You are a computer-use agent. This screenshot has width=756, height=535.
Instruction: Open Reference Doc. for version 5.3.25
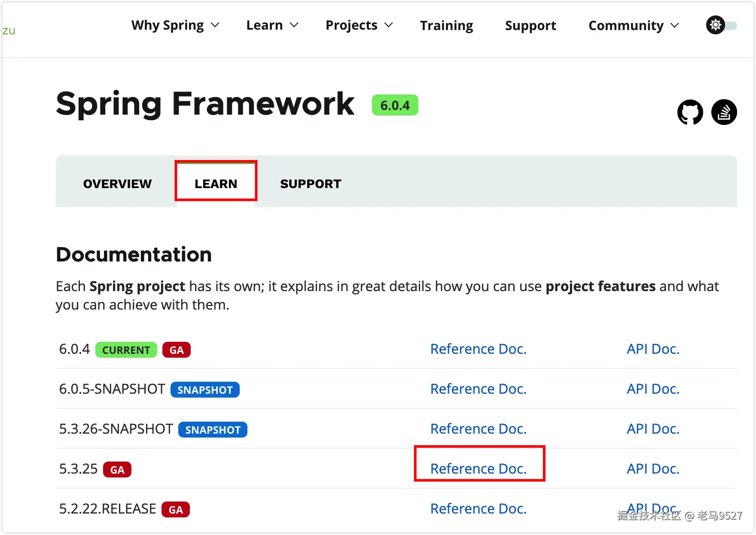(x=479, y=469)
